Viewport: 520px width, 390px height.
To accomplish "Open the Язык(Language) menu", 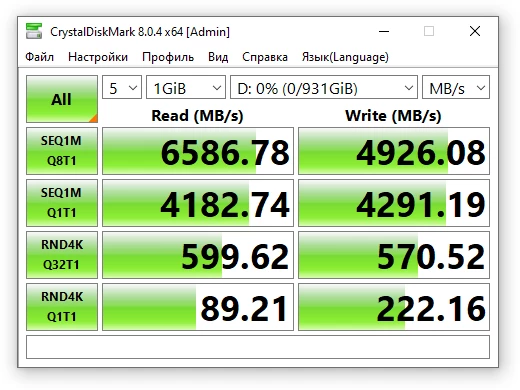I will [x=345, y=57].
